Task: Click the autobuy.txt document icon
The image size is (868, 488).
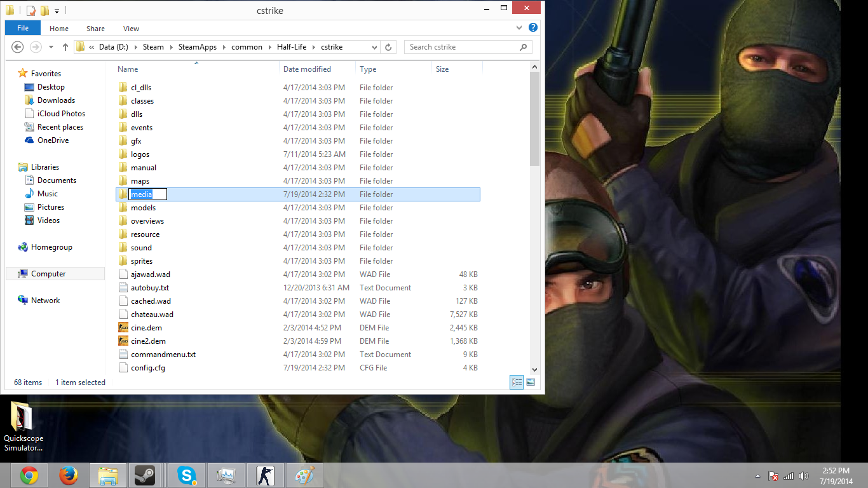Action: 123,288
